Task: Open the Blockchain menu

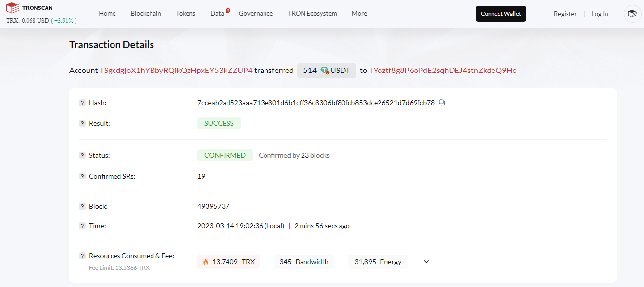Action: click(x=146, y=14)
